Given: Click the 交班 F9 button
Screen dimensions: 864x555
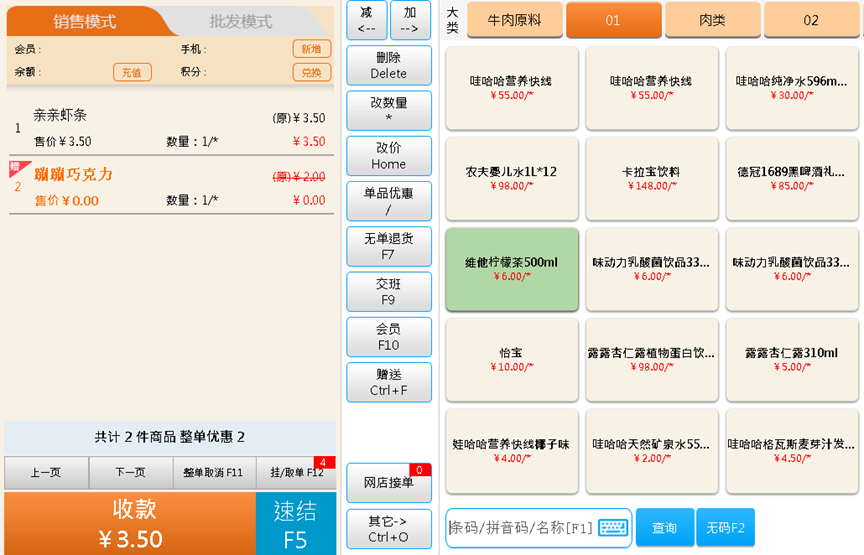Looking at the screenshot, I should pyautogui.click(x=388, y=292).
